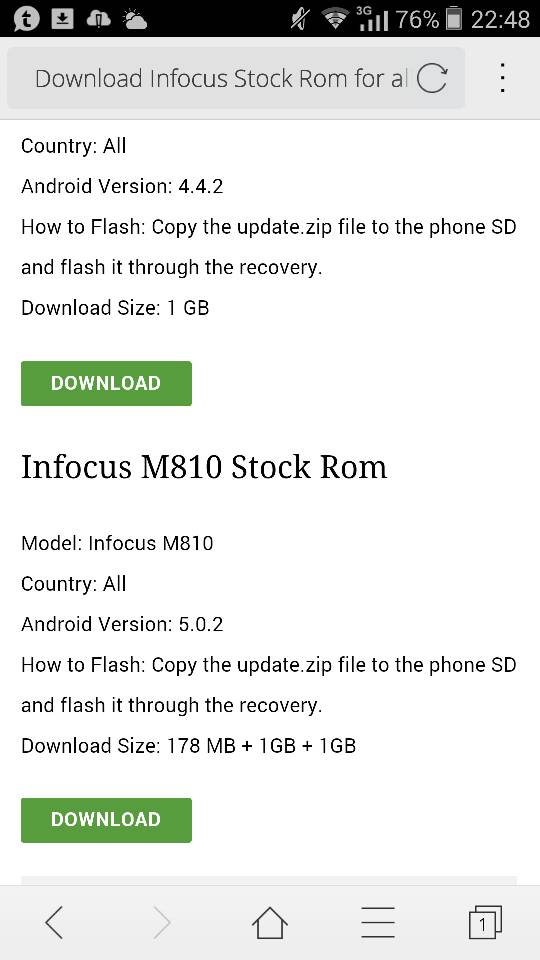Tap the browser home icon
Screen dimensions: 540x960
(x=269, y=922)
